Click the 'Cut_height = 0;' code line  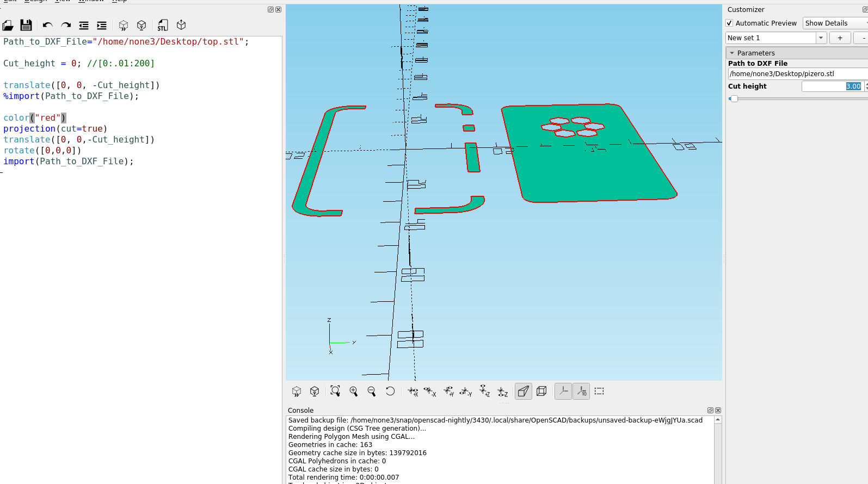point(79,64)
